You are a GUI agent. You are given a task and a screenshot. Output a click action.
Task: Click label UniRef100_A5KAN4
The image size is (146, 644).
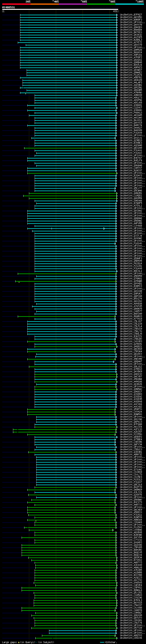131,379
